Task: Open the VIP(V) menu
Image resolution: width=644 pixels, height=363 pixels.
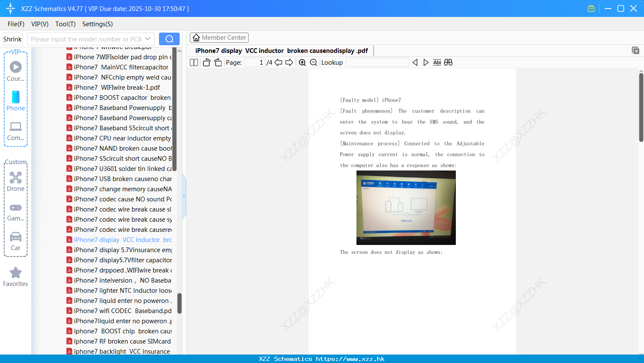Action: (40, 24)
